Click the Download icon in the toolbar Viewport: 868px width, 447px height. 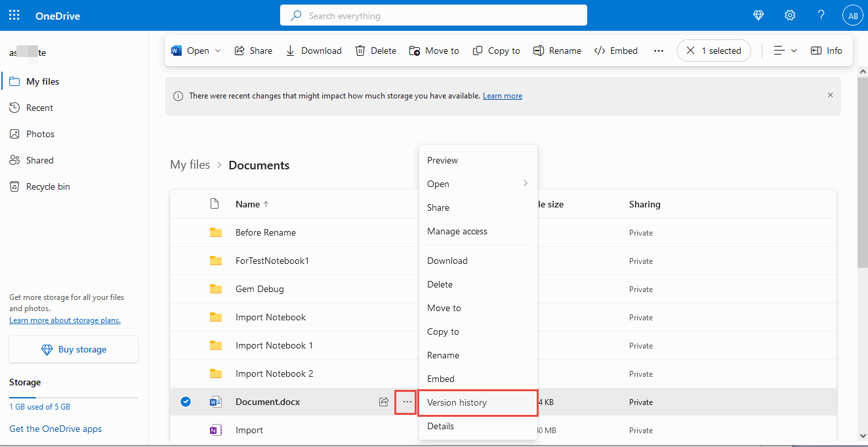coord(290,51)
